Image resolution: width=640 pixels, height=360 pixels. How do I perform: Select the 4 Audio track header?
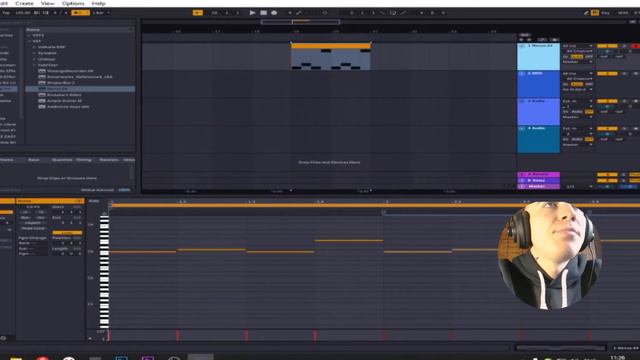pyautogui.click(x=538, y=140)
